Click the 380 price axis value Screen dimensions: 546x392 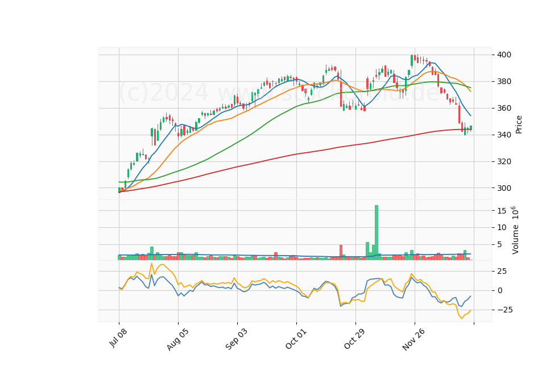(504, 82)
